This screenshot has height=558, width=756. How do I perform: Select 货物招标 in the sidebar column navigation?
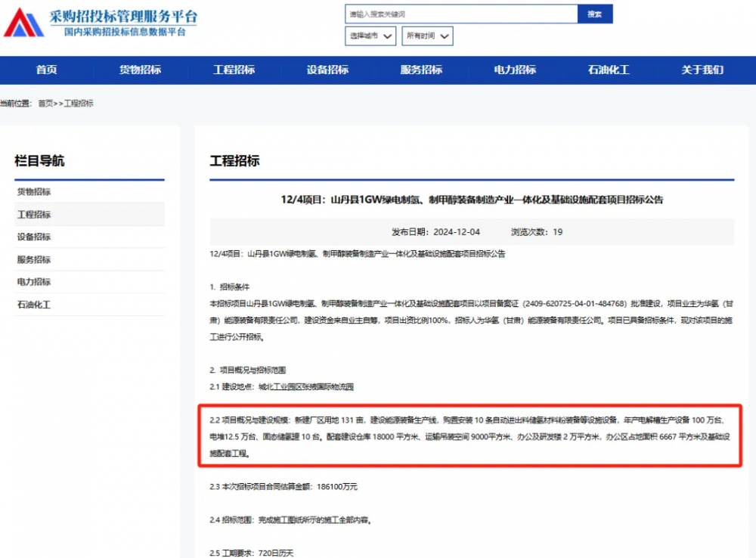coord(90,192)
